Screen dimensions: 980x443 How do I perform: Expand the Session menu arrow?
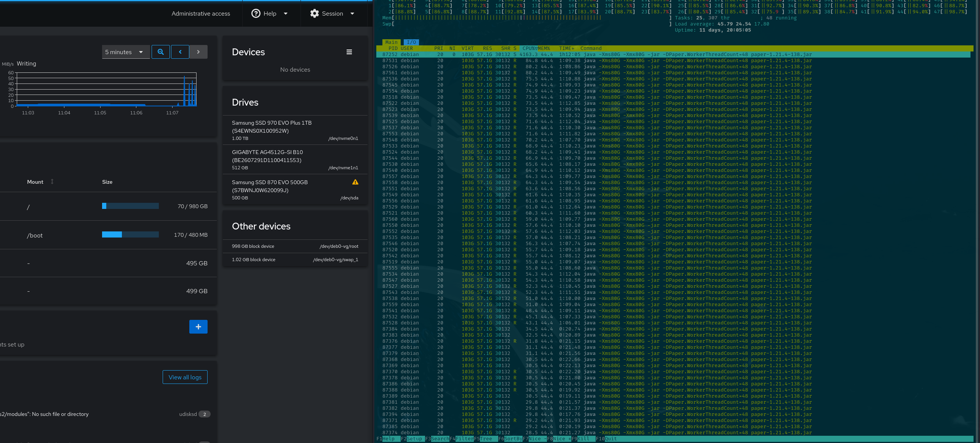(352, 14)
